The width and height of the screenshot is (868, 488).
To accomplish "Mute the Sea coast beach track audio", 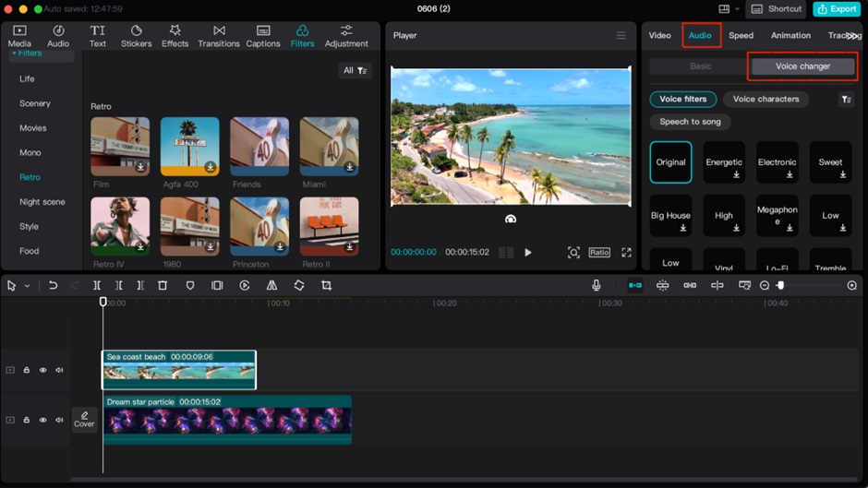I will pos(59,370).
